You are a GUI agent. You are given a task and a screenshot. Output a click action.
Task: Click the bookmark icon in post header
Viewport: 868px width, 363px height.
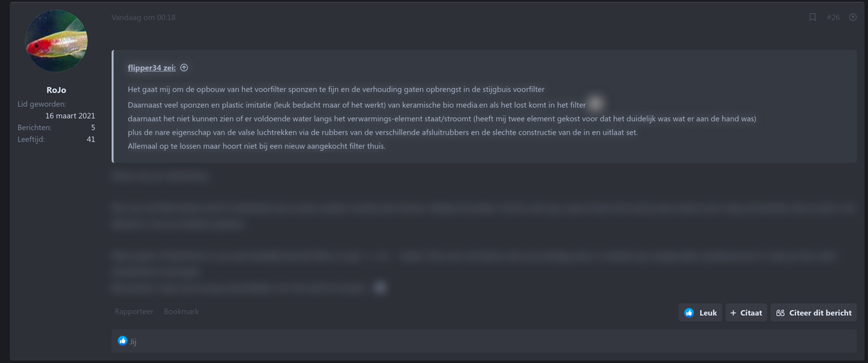tap(813, 17)
